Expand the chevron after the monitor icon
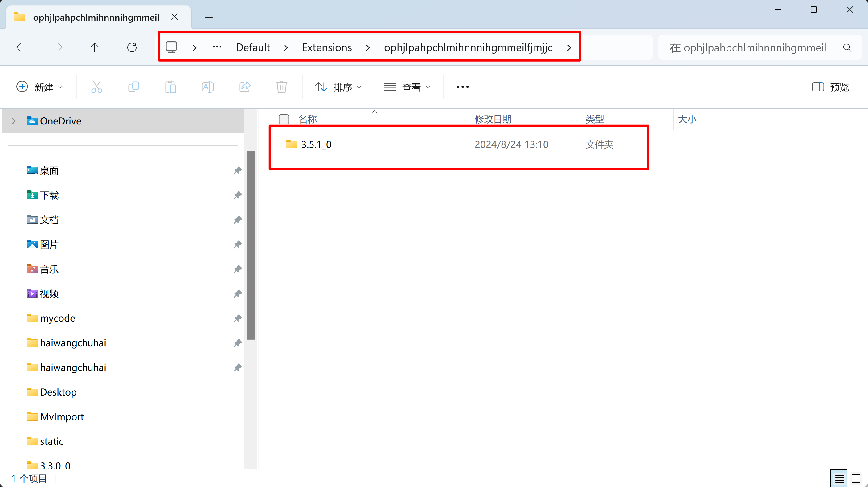The width and height of the screenshot is (868, 487). [194, 48]
